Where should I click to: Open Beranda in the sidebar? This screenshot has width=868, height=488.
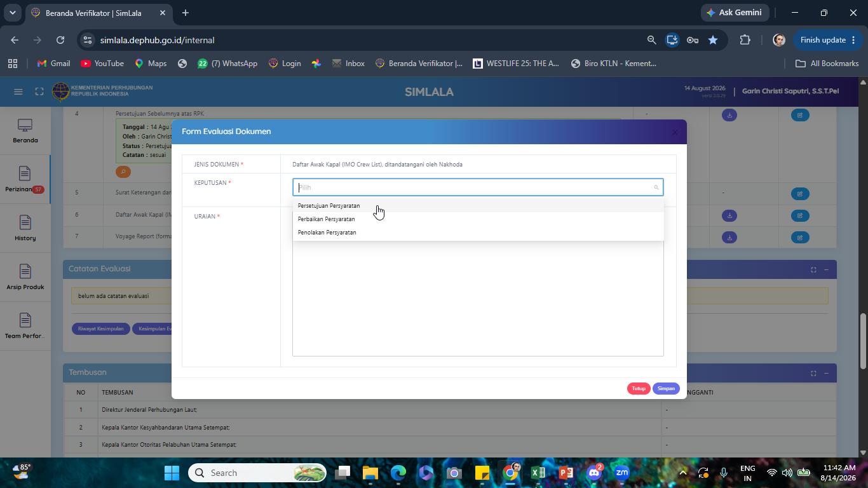[x=25, y=132]
